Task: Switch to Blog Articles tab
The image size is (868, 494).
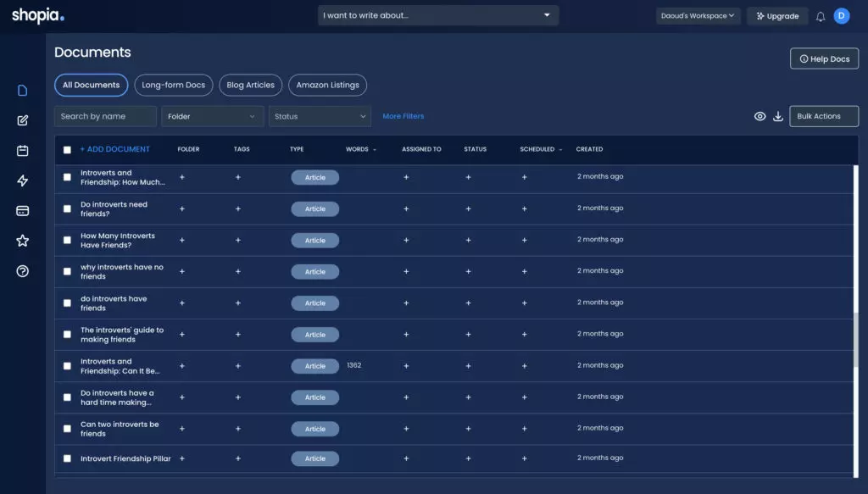Action: 250,86
